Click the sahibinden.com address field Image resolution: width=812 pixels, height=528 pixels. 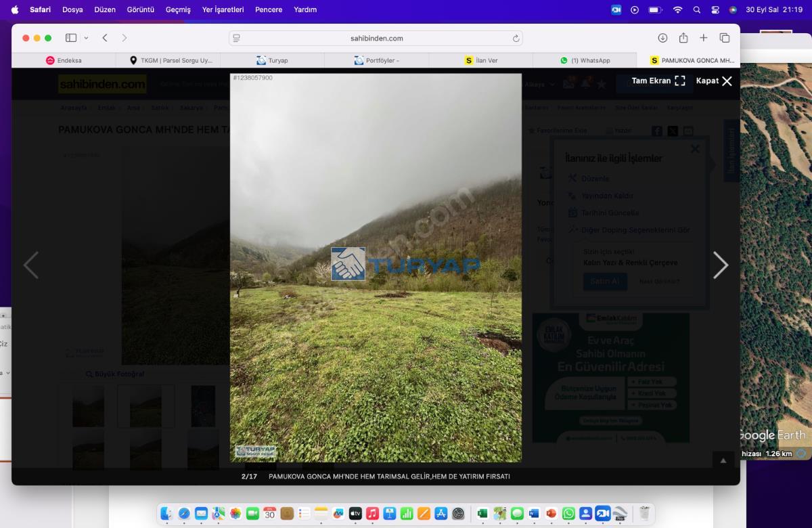376,39
